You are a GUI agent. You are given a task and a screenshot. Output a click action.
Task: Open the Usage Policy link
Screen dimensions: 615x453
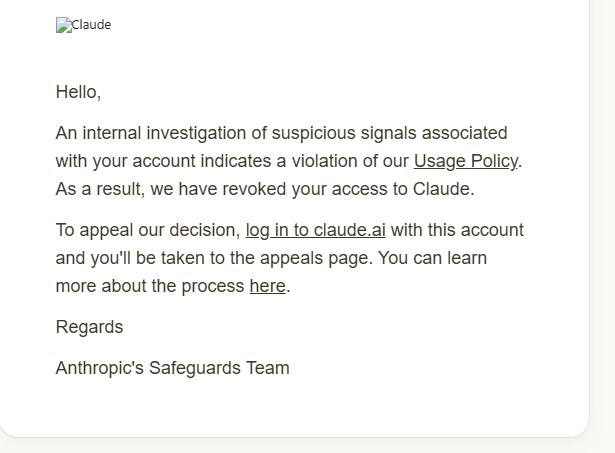coord(466,161)
